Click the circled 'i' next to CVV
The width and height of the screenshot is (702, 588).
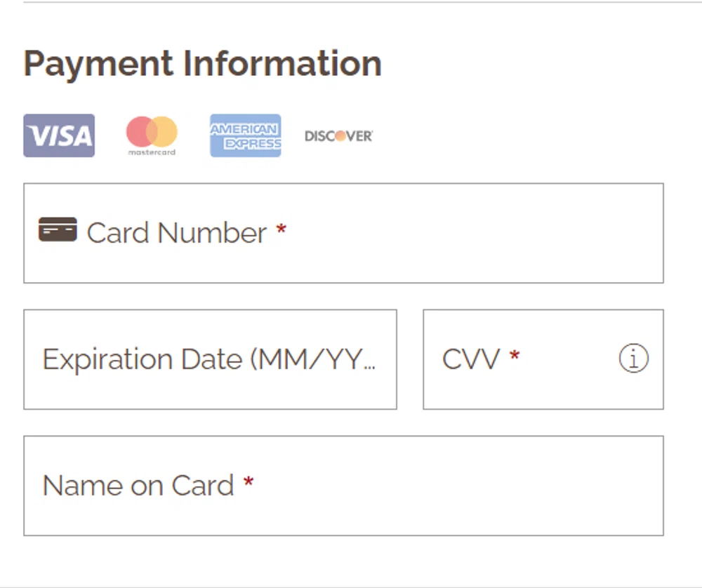click(633, 359)
